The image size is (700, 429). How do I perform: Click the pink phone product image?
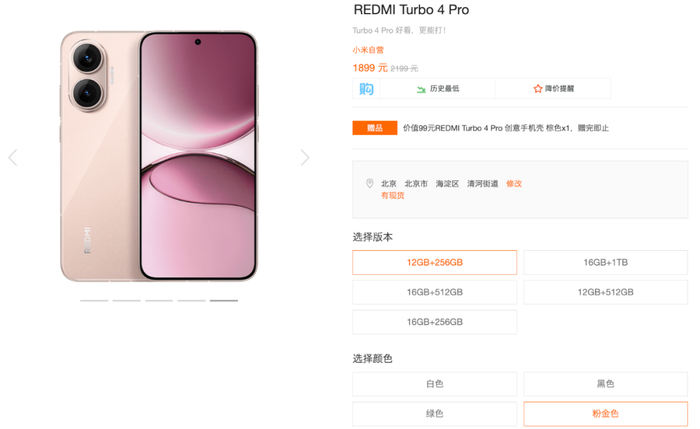(159, 156)
